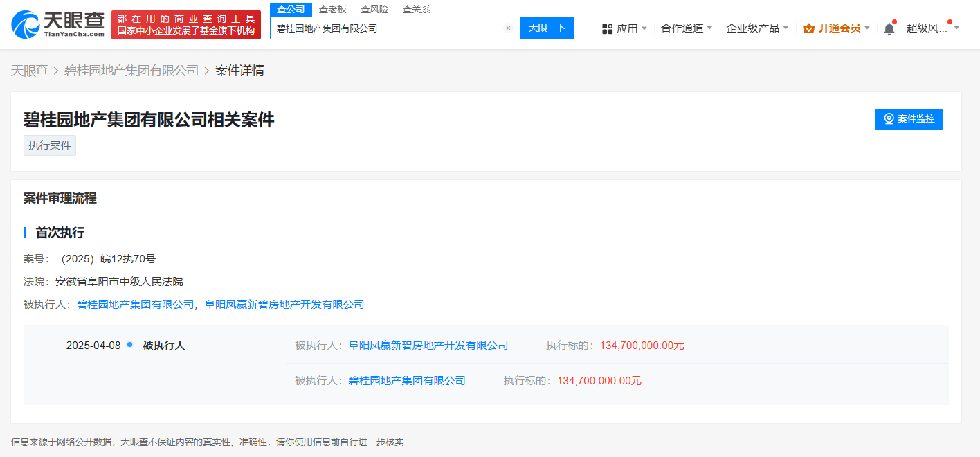Open the 合作通道 menu
The height and width of the screenshot is (457, 980).
coord(682,28)
